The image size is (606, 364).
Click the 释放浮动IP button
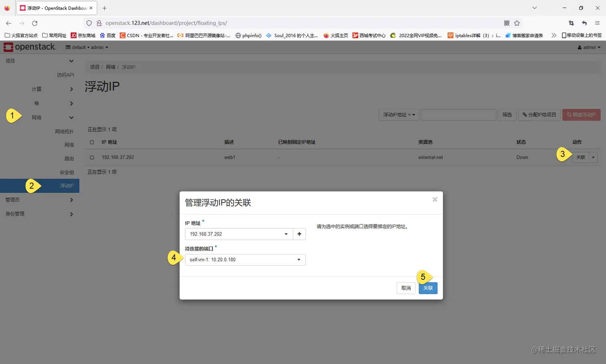[x=581, y=115]
